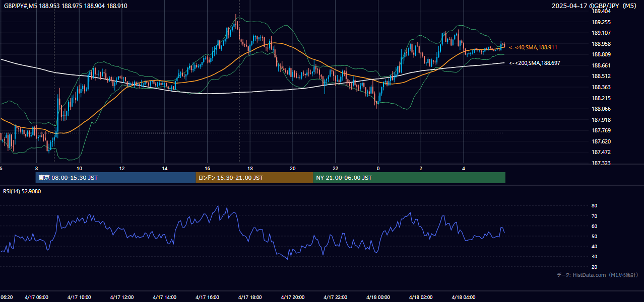The height and width of the screenshot is (302, 644).
Task: Click the bottom time label 4/18 00:00
Action: (378, 297)
